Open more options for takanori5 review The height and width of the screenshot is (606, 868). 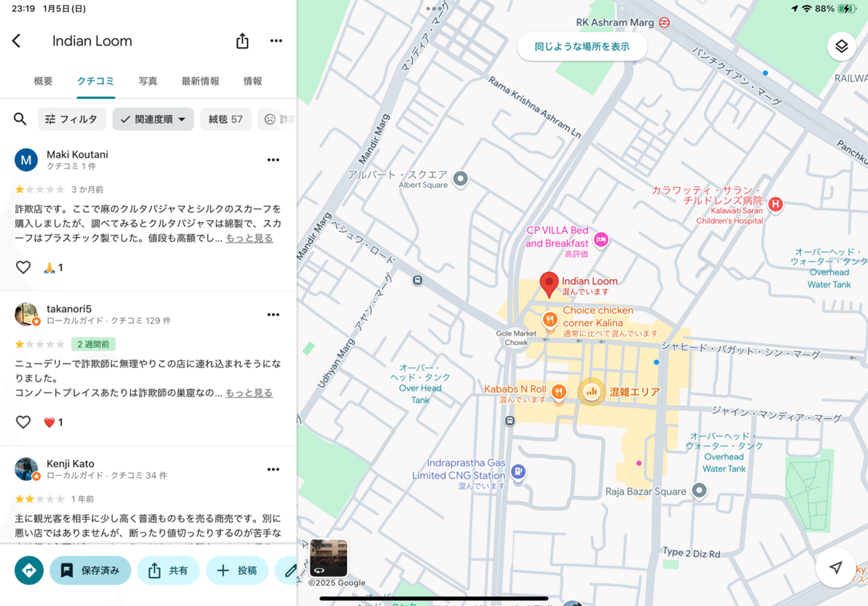tap(273, 315)
